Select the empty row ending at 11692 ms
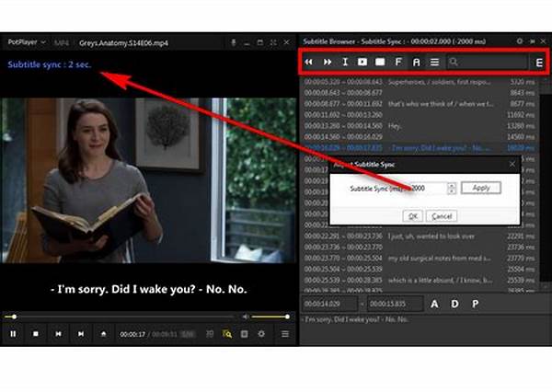 pyautogui.click(x=419, y=115)
